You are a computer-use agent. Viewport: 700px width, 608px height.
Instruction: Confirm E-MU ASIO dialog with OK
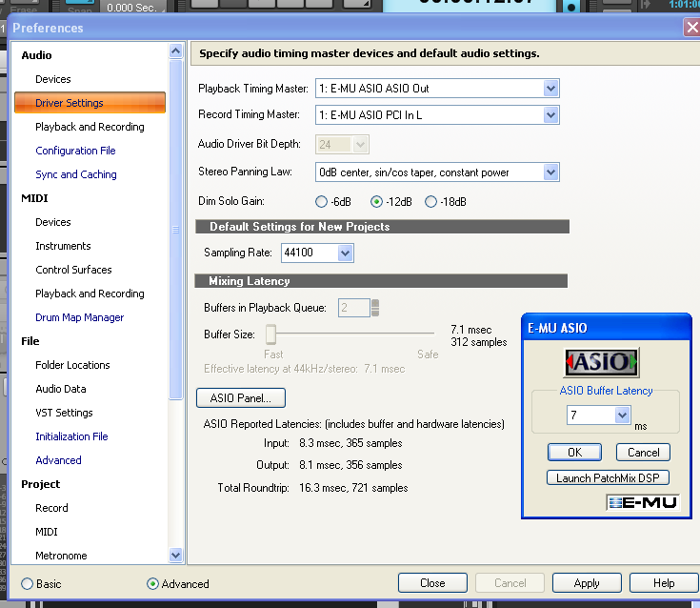(574, 452)
